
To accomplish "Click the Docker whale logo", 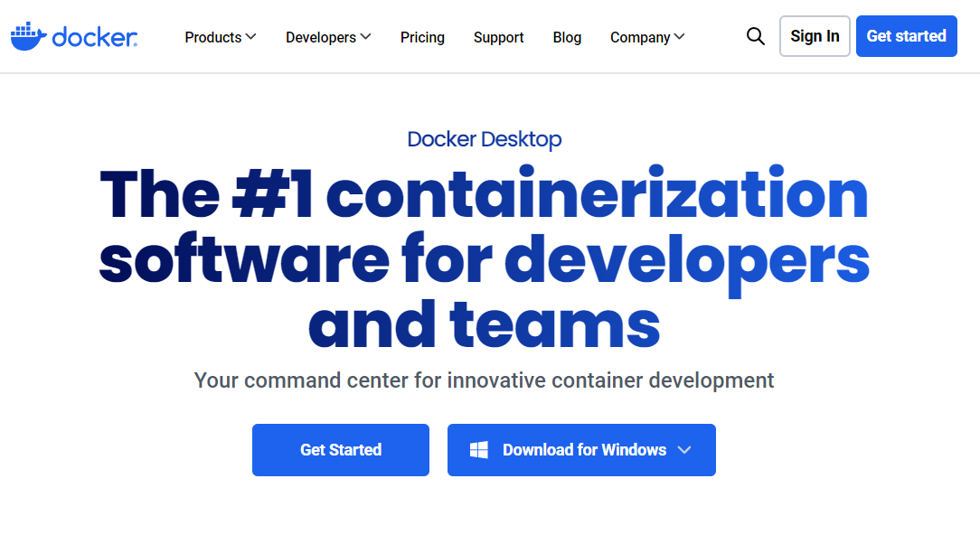I will (74, 36).
